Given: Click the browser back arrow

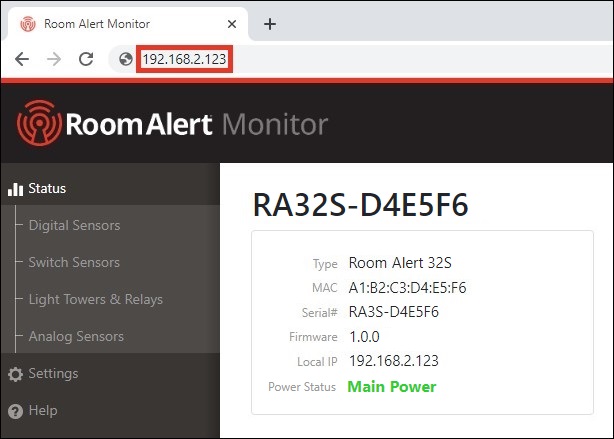Looking at the screenshot, I should click(22, 59).
